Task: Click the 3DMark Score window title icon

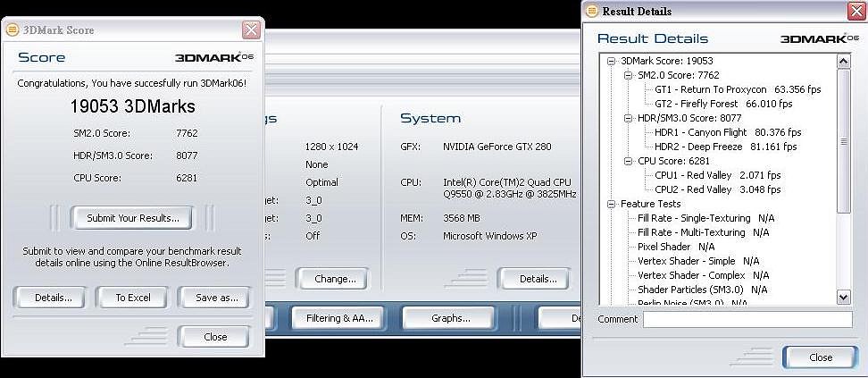Action: [13, 29]
